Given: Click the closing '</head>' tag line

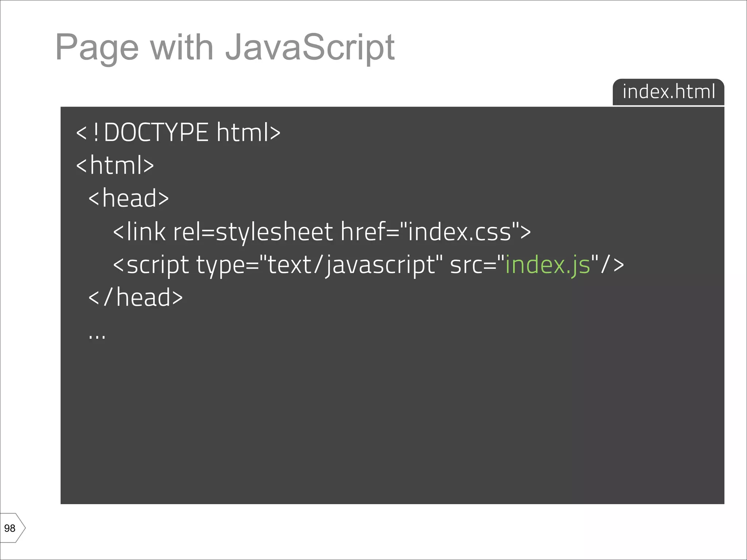Looking at the screenshot, I should [x=136, y=297].
